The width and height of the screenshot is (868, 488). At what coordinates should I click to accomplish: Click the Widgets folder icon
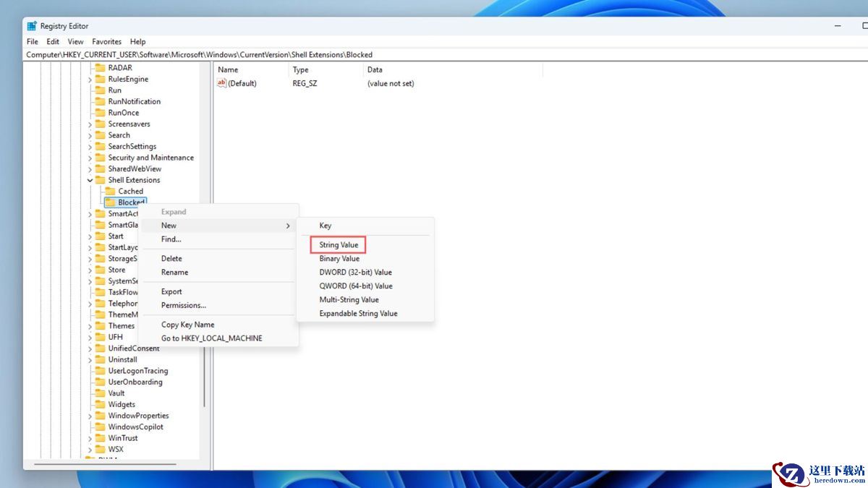tap(101, 405)
